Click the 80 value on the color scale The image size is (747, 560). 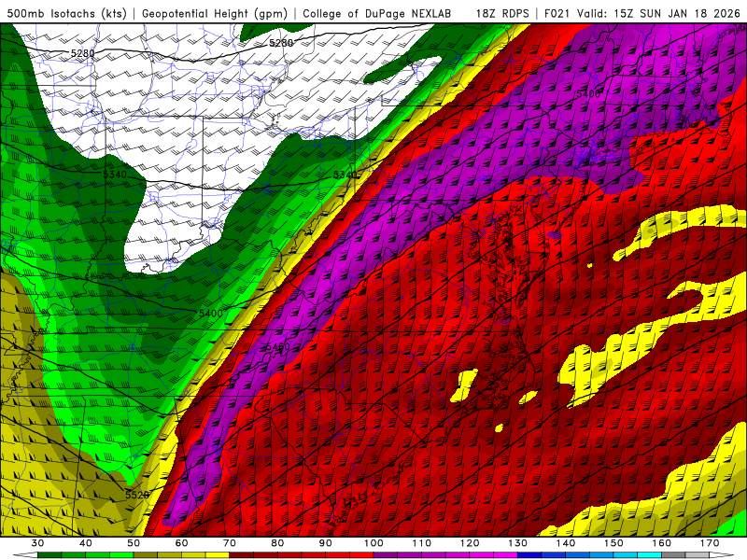pyautogui.click(x=277, y=543)
